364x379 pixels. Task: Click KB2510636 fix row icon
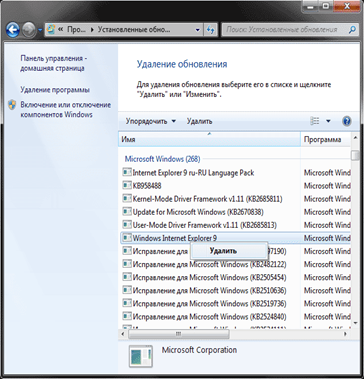[127, 290]
